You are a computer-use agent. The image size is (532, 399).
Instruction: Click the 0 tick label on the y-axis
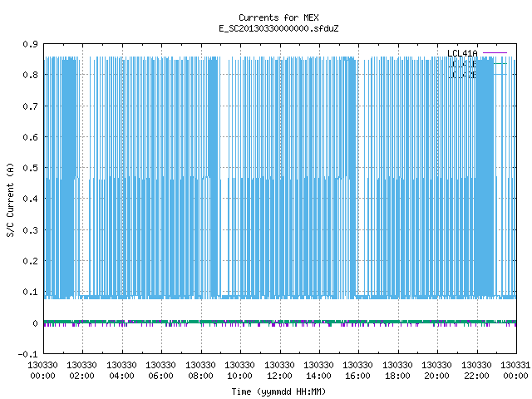click(35, 323)
